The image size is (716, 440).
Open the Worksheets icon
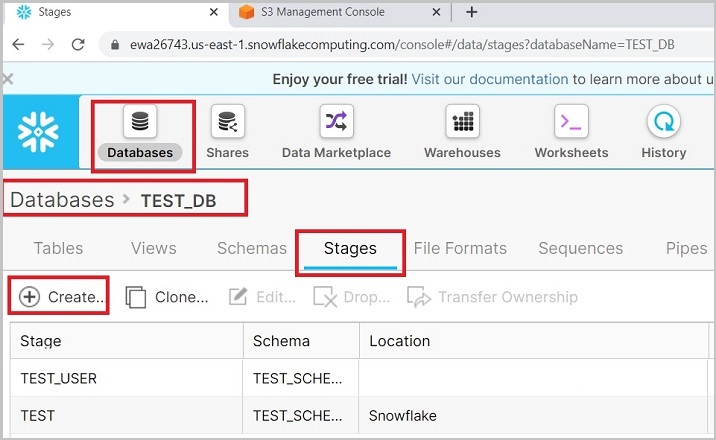[571, 123]
